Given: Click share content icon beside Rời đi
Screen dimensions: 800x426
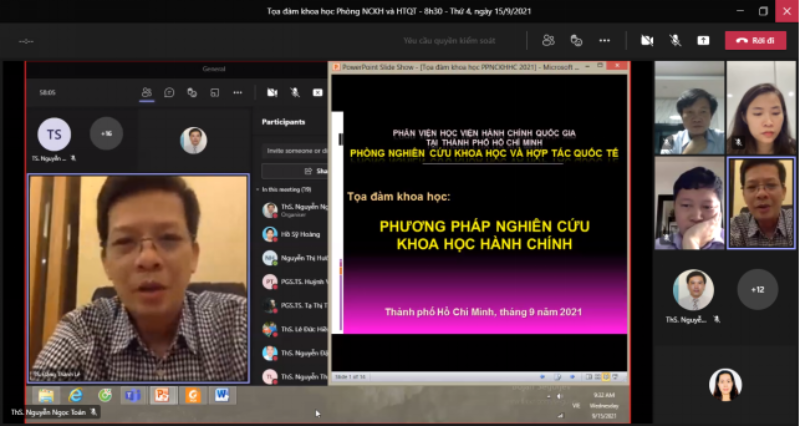Looking at the screenshot, I should pyautogui.click(x=703, y=41).
